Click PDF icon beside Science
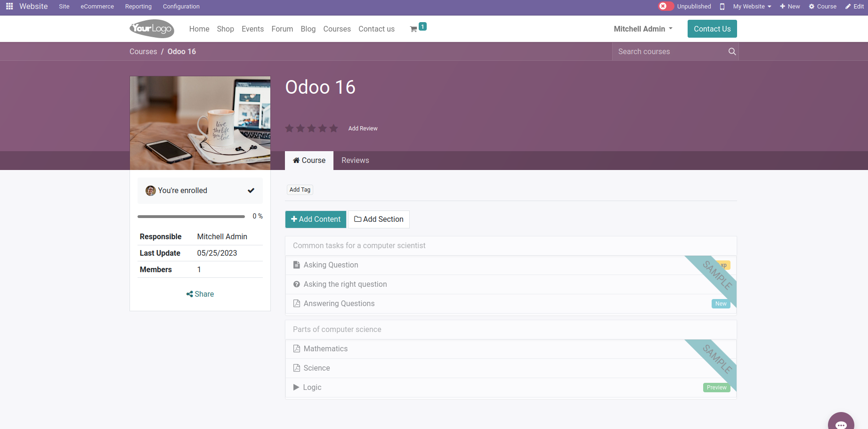 pyautogui.click(x=297, y=368)
